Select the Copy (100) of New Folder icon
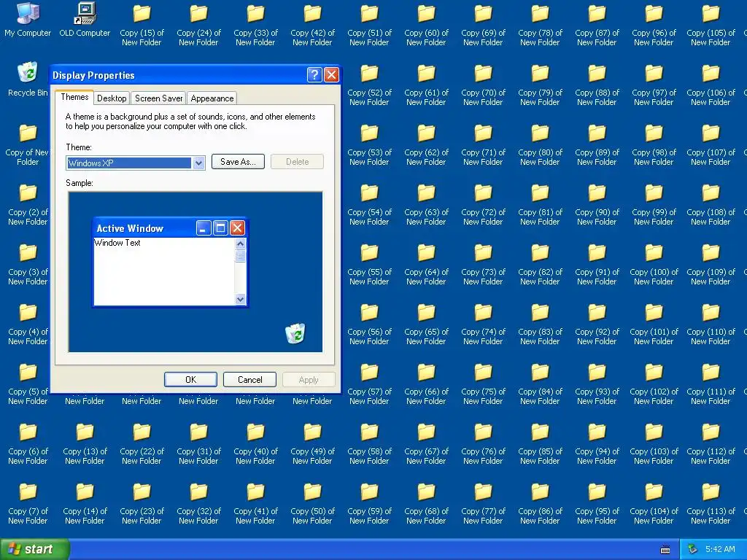Viewport: 747px width, 560px height. coord(654,264)
